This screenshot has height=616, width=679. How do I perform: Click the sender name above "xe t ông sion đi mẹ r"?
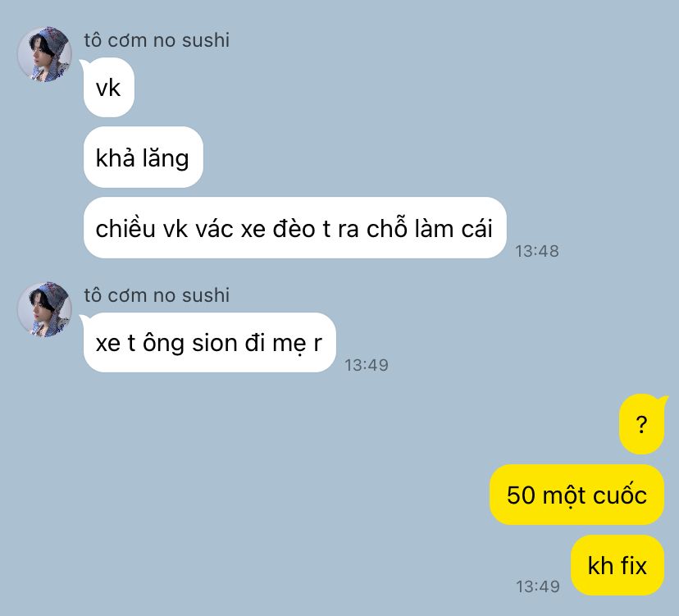pyautogui.click(x=157, y=295)
